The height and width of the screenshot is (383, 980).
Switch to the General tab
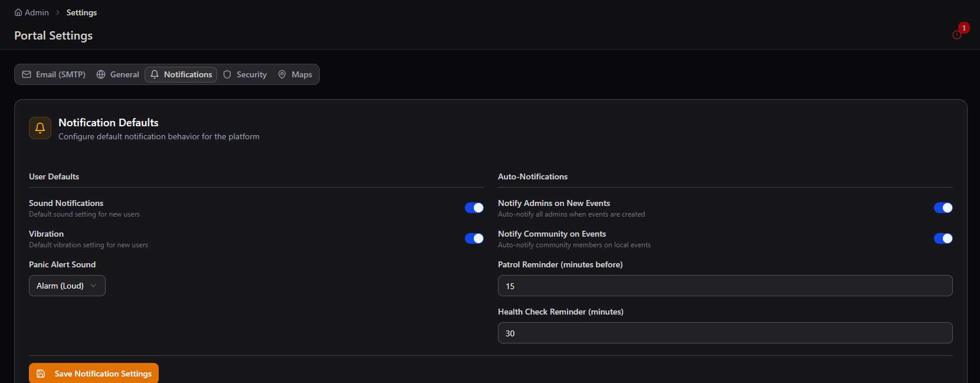(118, 74)
